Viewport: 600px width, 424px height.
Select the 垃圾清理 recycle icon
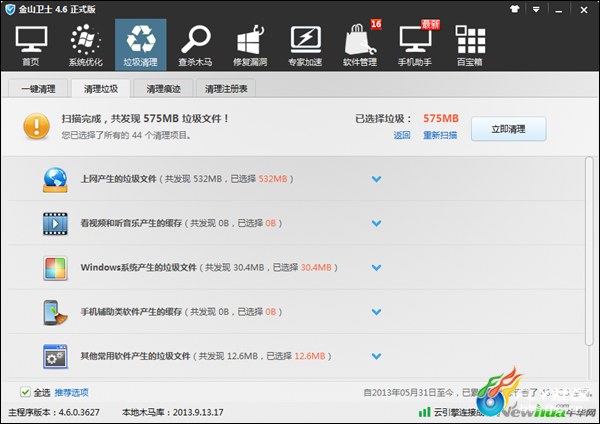[140, 45]
